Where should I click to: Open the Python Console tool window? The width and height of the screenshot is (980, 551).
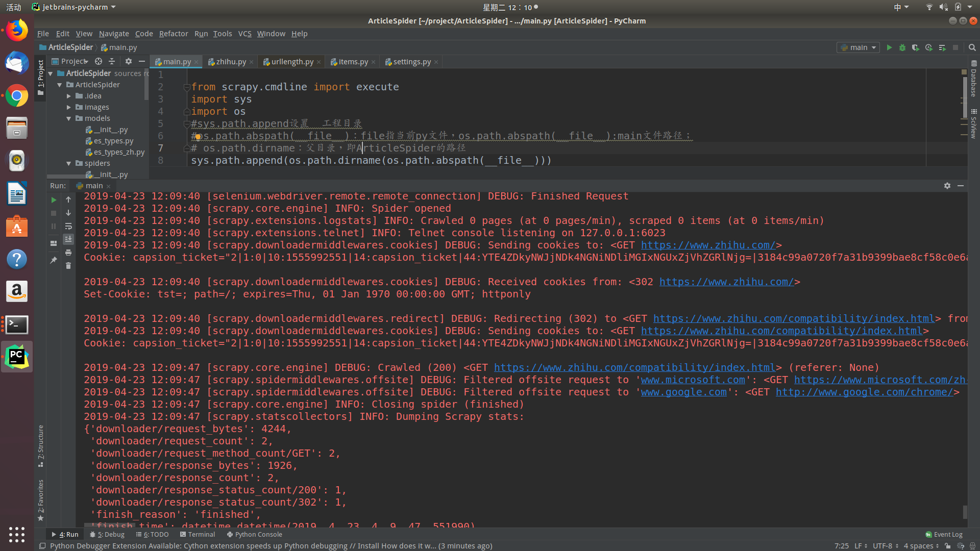[254, 534]
